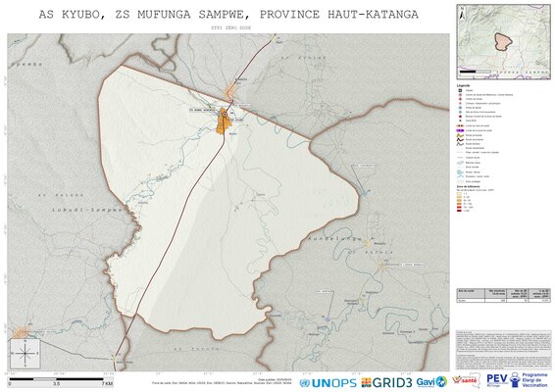This screenshot has height=392, width=555.
Task: Click the Zone de bâtiments heading
Action: coord(468,186)
